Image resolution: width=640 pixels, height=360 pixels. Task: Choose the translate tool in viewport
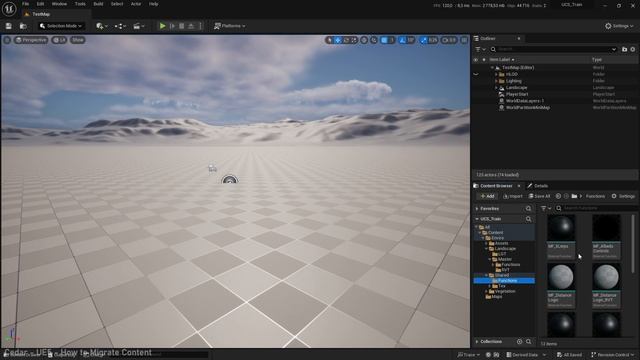(x=338, y=40)
